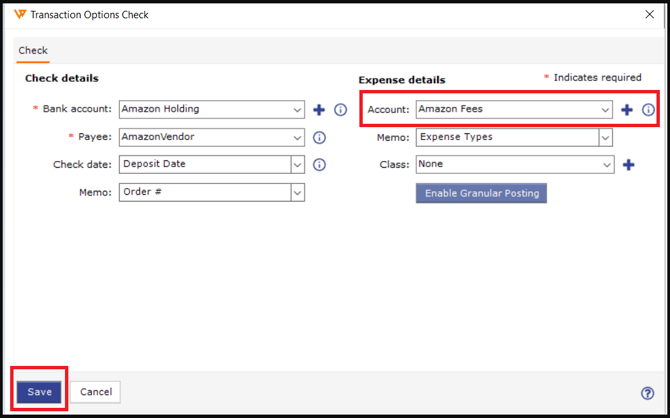Click the plus icon beside Bank account

319,110
